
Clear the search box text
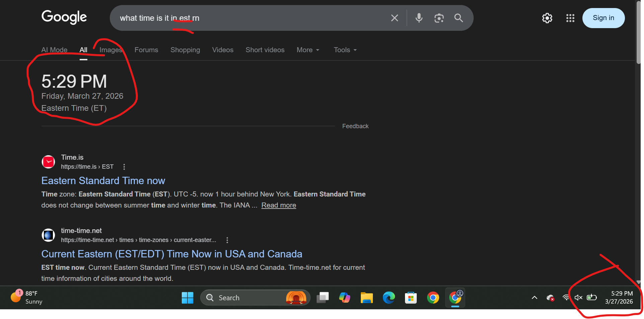[394, 18]
